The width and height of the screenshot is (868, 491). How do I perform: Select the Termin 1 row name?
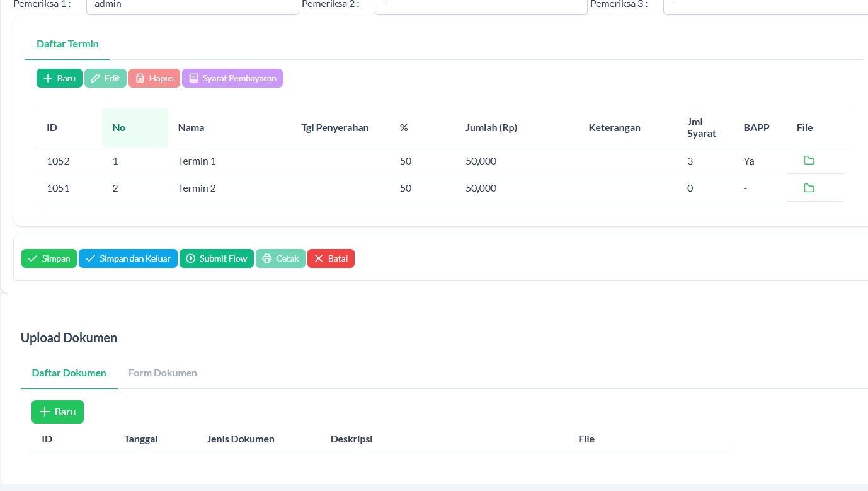coord(197,161)
